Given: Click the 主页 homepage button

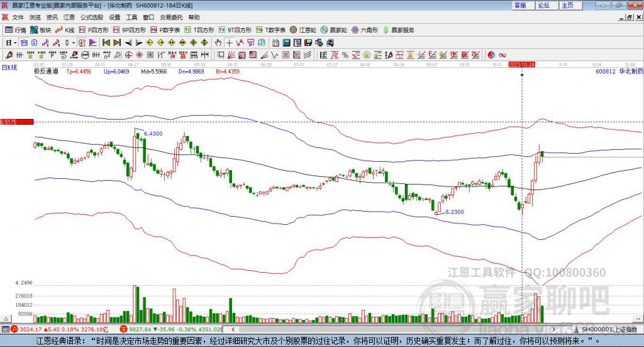Looking at the screenshot, I should click(571, 5).
